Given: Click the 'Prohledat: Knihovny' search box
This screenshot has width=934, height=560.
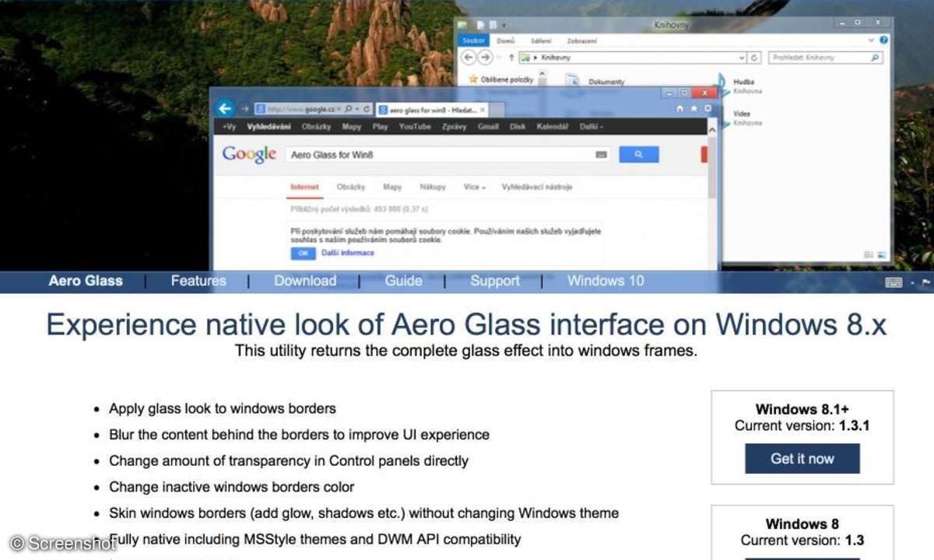Looking at the screenshot, I should click(825, 58).
